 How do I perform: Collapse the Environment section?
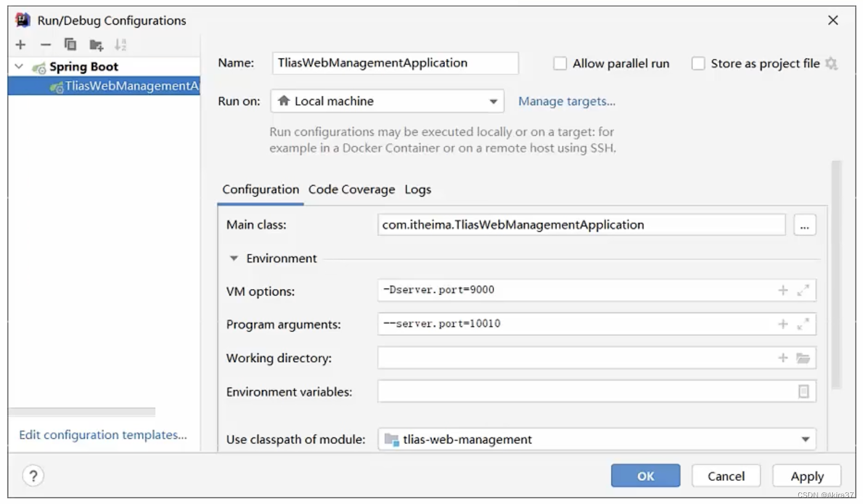point(234,259)
